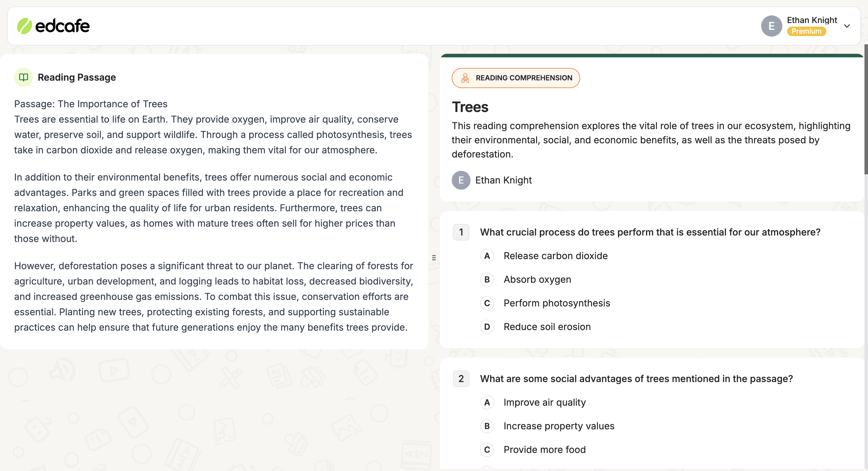Click the Reading Comprehension badge icon
Viewport: 868px width, 471px height.
click(x=465, y=78)
